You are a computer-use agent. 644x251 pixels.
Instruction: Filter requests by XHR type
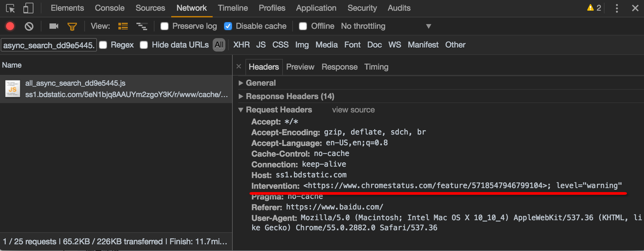click(241, 45)
